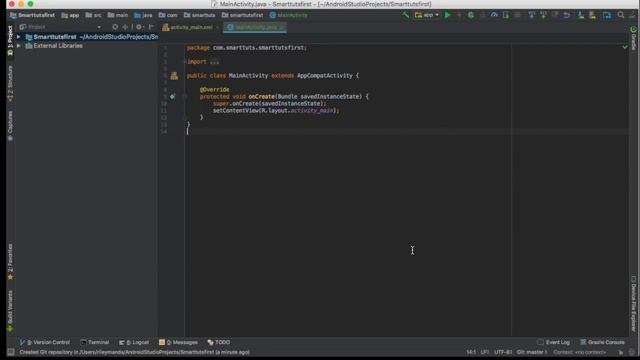Expand the Smarttutsfirst project tree node

click(x=19, y=37)
